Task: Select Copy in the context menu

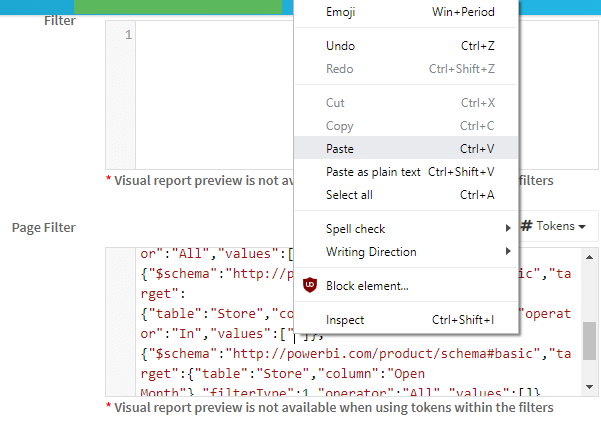Action: click(x=340, y=126)
